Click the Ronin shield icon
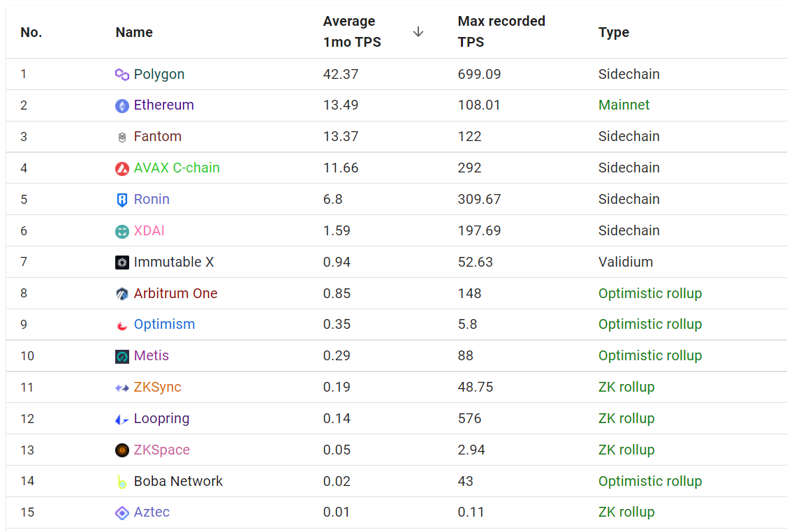 pyautogui.click(x=122, y=200)
